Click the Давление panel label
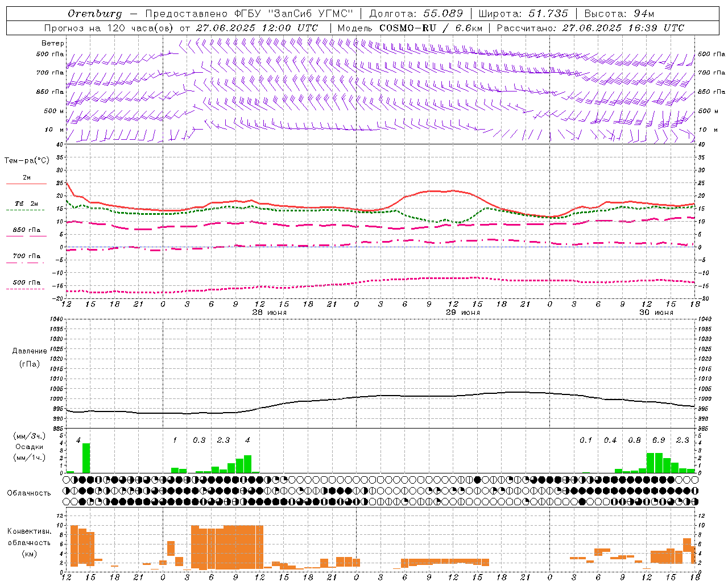This screenshot has width=728, height=582. coord(28,351)
